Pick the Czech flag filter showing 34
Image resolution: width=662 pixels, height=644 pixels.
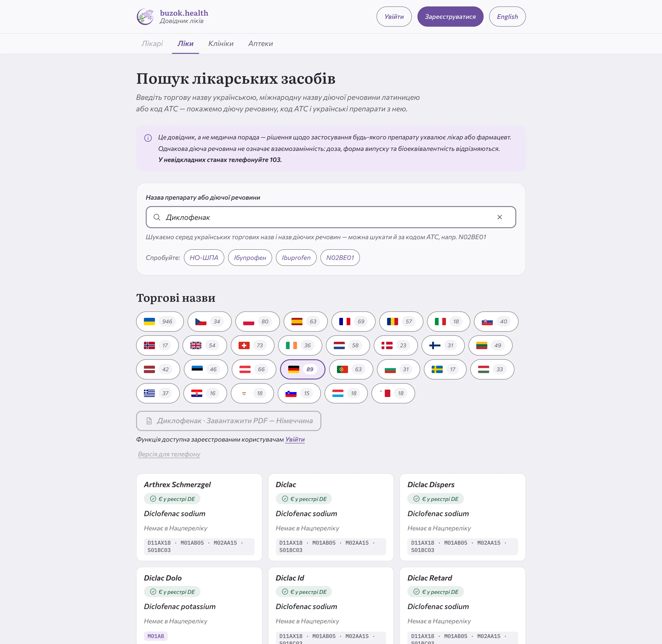pos(210,321)
